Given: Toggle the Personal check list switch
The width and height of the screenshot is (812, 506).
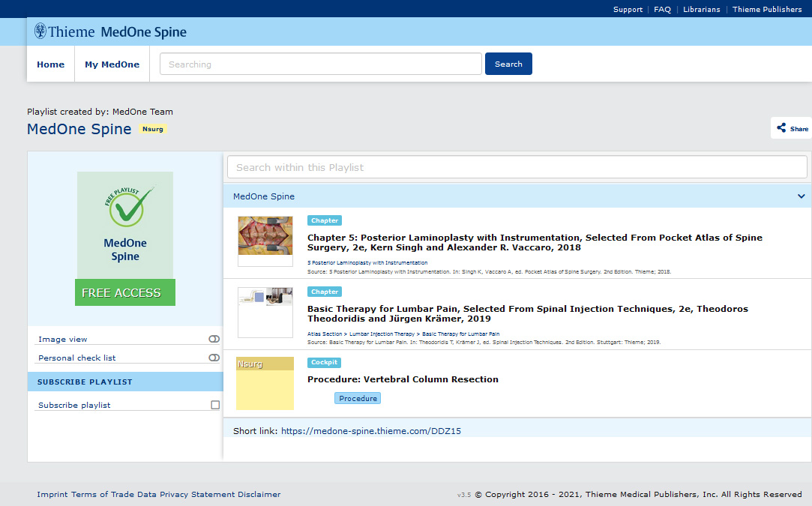Looking at the screenshot, I should coord(214,358).
